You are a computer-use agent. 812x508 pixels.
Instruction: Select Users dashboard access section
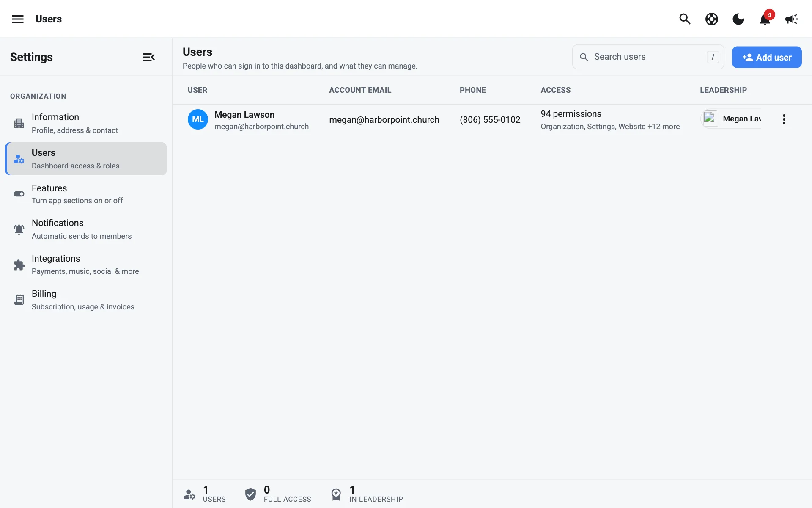pos(86,159)
